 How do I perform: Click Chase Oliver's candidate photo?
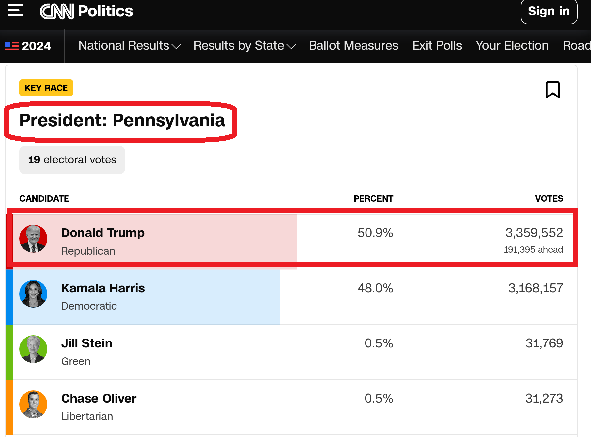point(33,404)
